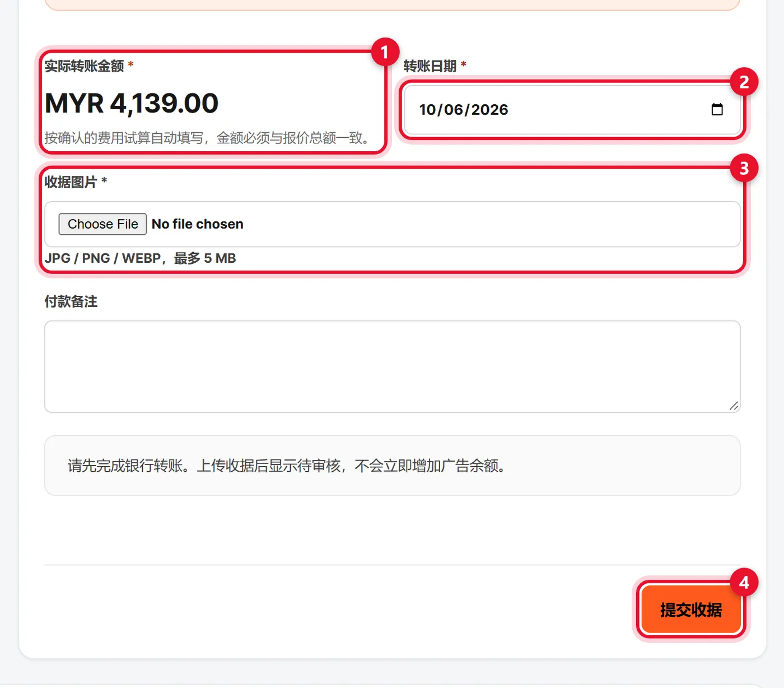Screen dimensions: 784x688
Task: Grab the textarea resize handle corner
Action: point(734,406)
